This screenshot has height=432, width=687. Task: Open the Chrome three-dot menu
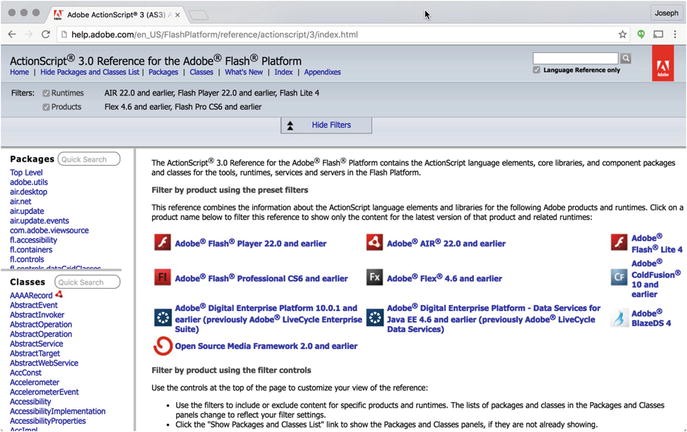(675, 34)
